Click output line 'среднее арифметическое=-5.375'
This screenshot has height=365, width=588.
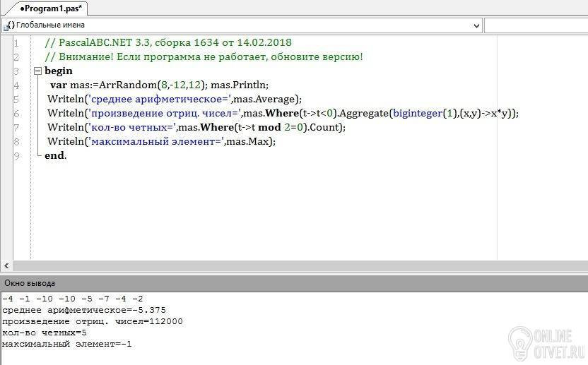click(84, 310)
